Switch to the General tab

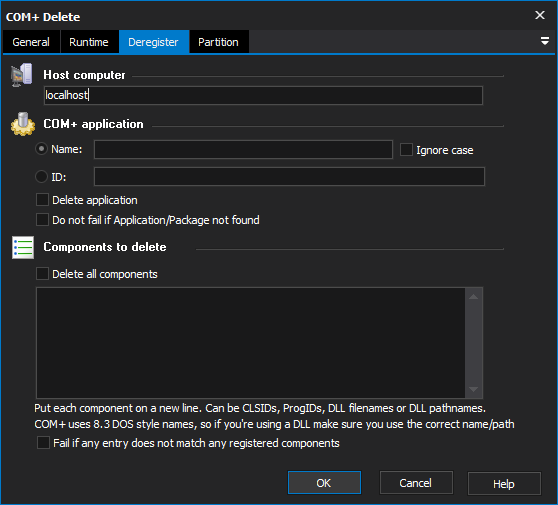[x=31, y=42]
